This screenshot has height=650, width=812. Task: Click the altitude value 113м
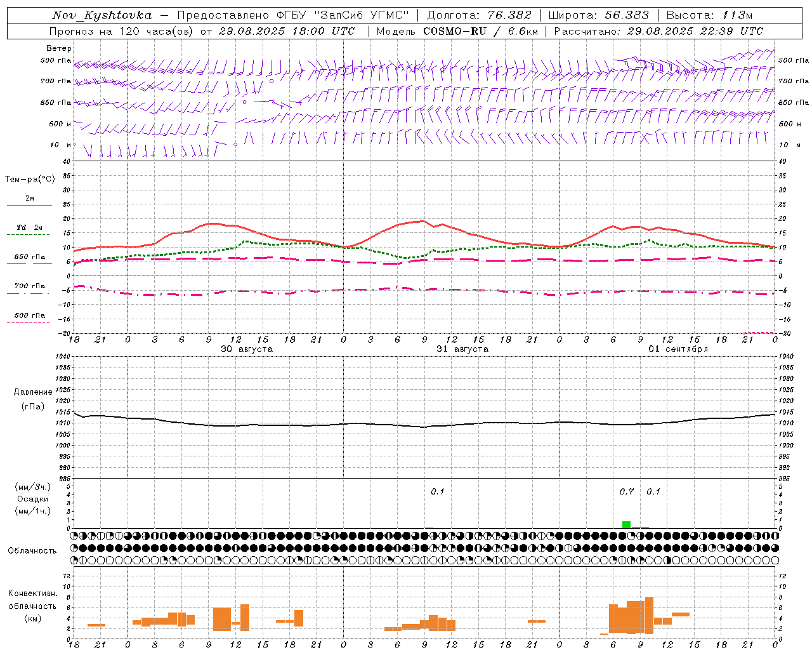click(737, 15)
